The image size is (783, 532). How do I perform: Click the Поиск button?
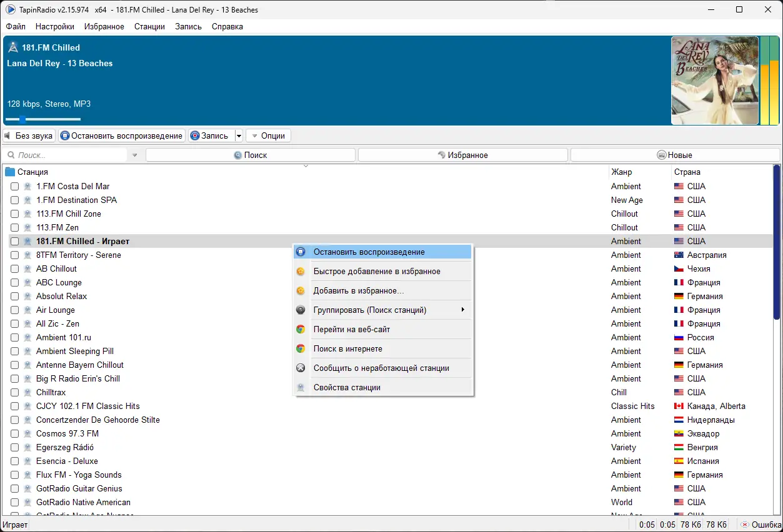click(251, 155)
